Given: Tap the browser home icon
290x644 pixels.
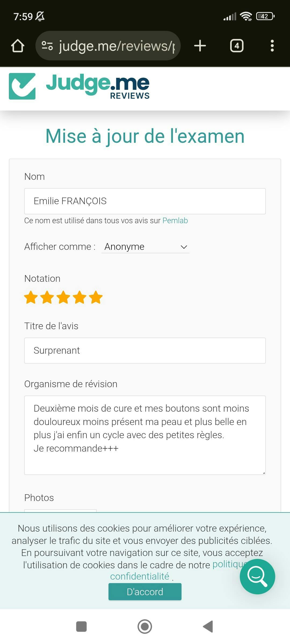Looking at the screenshot, I should click(18, 46).
